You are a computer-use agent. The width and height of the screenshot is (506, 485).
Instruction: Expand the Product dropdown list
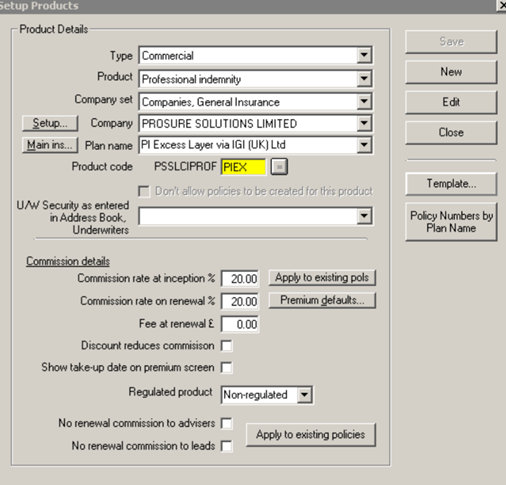click(364, 79)
